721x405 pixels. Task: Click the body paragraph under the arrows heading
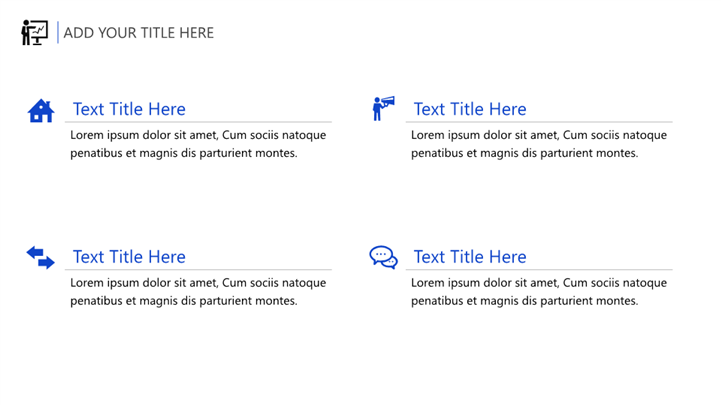pos(198,292)
